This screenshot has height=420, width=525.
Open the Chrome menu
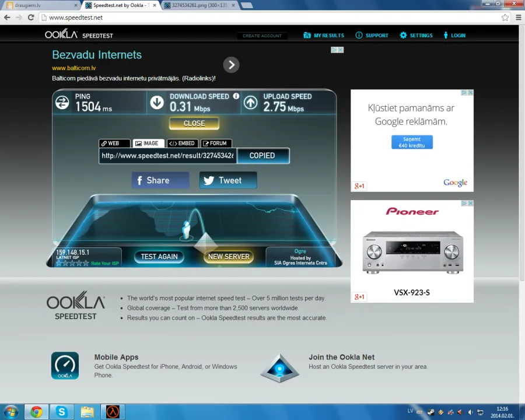point(519,17)
